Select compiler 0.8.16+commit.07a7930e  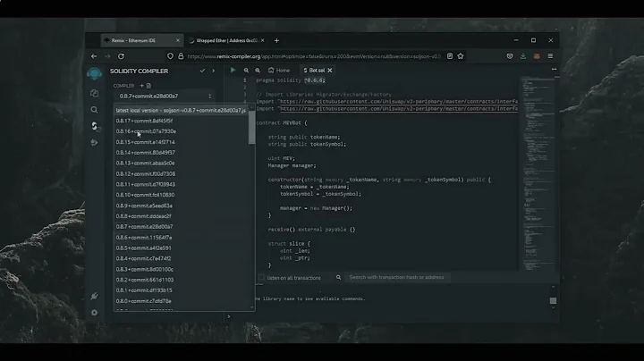coord(181,131)
